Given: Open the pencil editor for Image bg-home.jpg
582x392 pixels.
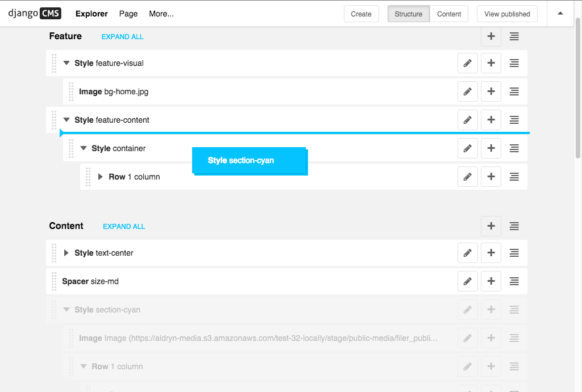Looking at the screenshot, I should (467, 91).
